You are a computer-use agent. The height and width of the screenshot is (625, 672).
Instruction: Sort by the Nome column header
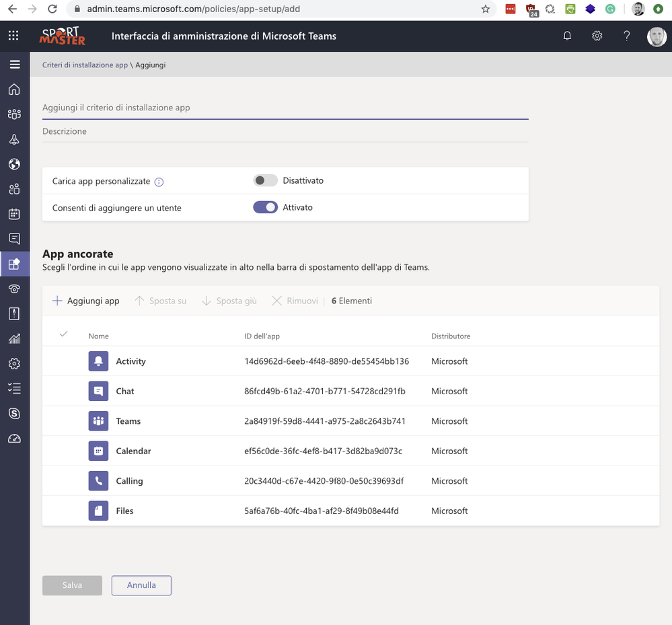point(98,336)
